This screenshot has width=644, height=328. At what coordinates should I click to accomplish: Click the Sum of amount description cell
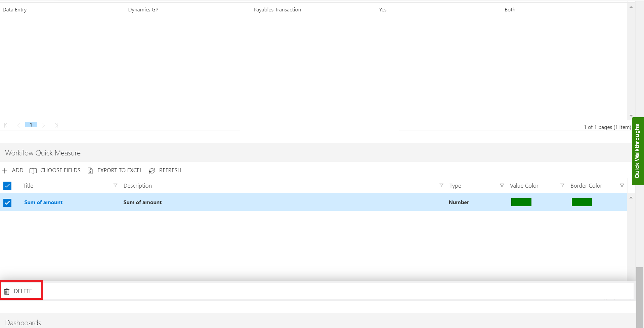(142, 202)
